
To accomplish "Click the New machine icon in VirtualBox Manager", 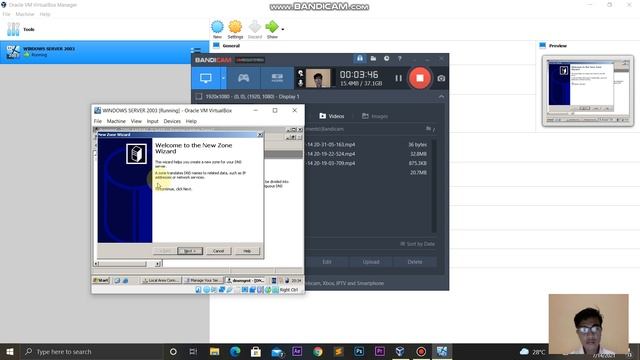I will point(217,27).
